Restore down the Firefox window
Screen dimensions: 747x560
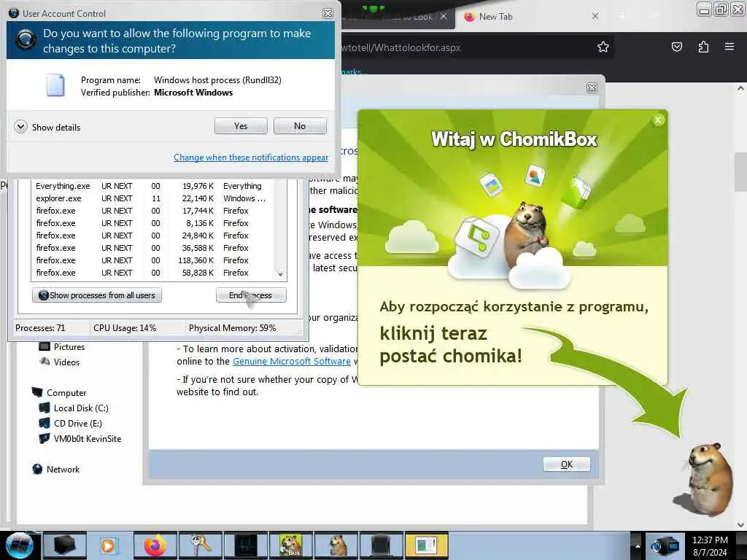[721, 9]
